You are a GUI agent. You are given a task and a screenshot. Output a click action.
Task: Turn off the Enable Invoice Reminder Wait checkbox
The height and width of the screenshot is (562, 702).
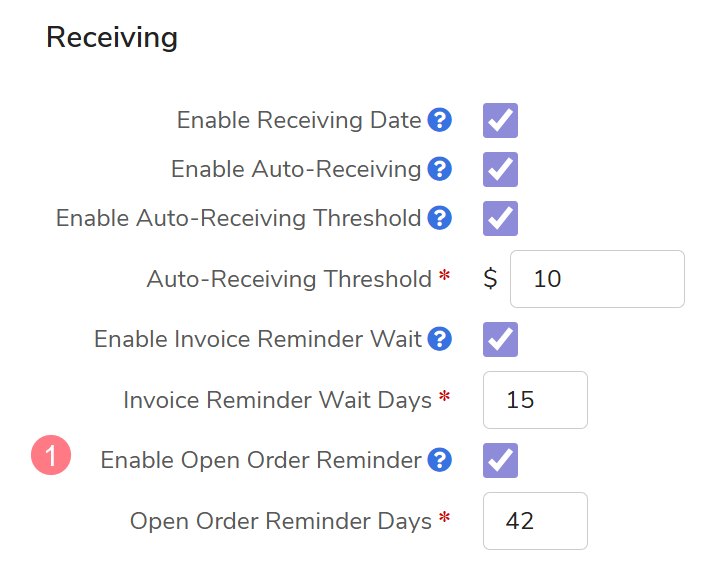click(x=500, y=339)
